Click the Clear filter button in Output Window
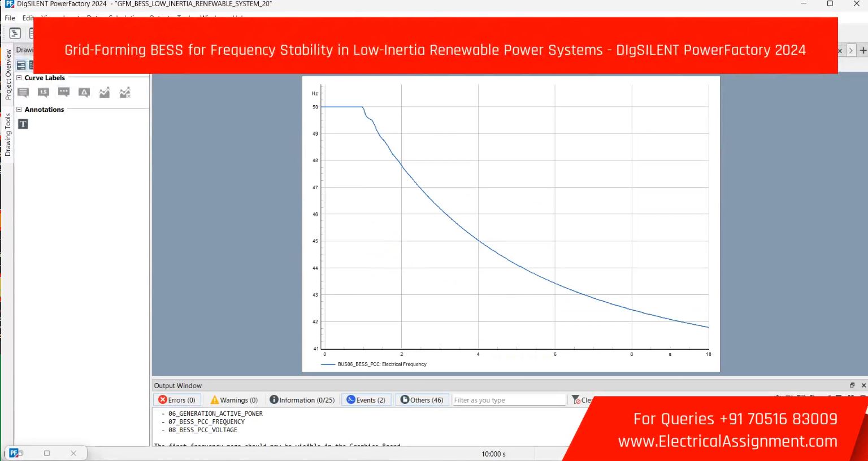The height and width of the screenshot is (461, 868). 581,400
